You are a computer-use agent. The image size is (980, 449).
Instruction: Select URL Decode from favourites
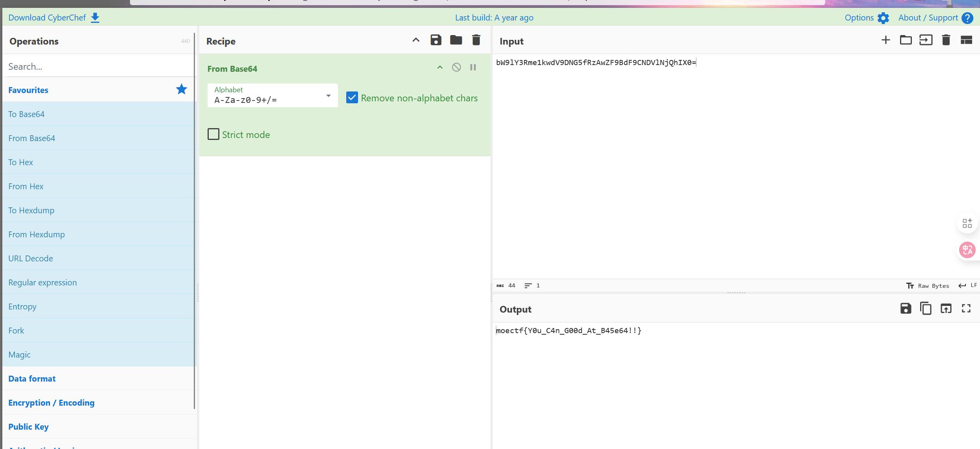pyautogui.click(x=31, y=258)
